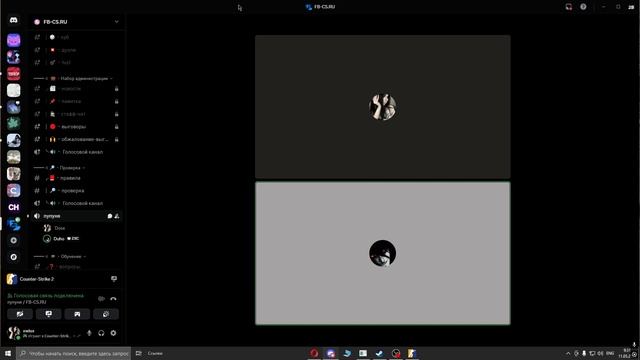Start an activity controller button
Screen dimensions: 640x360
click(x=77, y=314)
